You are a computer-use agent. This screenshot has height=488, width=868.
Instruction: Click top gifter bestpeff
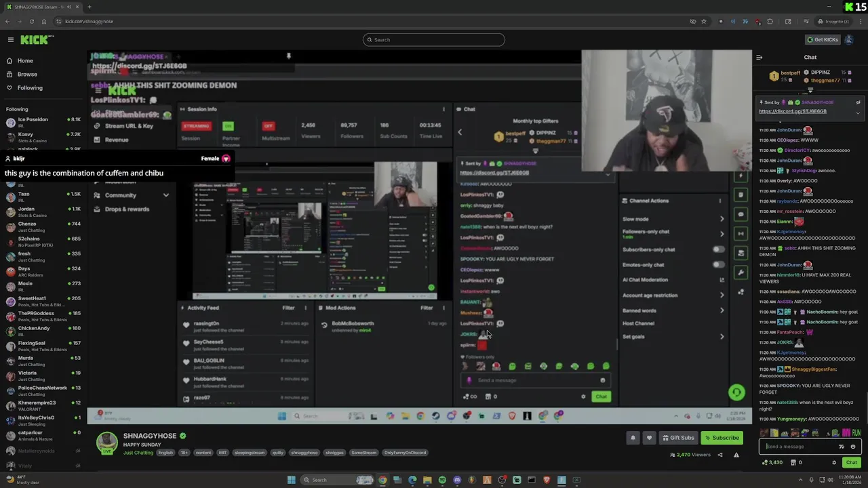[791, 73]
